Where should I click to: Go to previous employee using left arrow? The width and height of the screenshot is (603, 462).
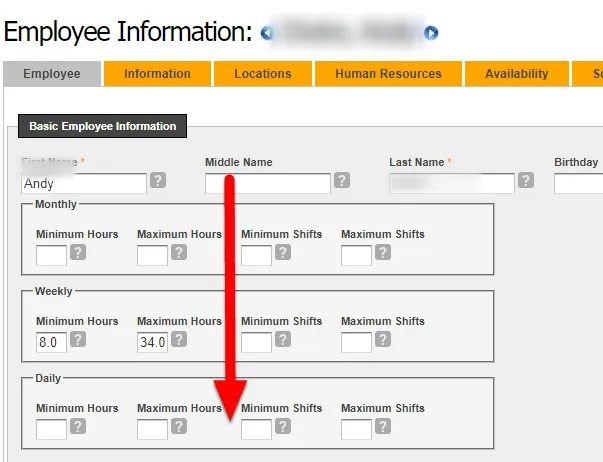pyautogui.click(x=267, y=33)
